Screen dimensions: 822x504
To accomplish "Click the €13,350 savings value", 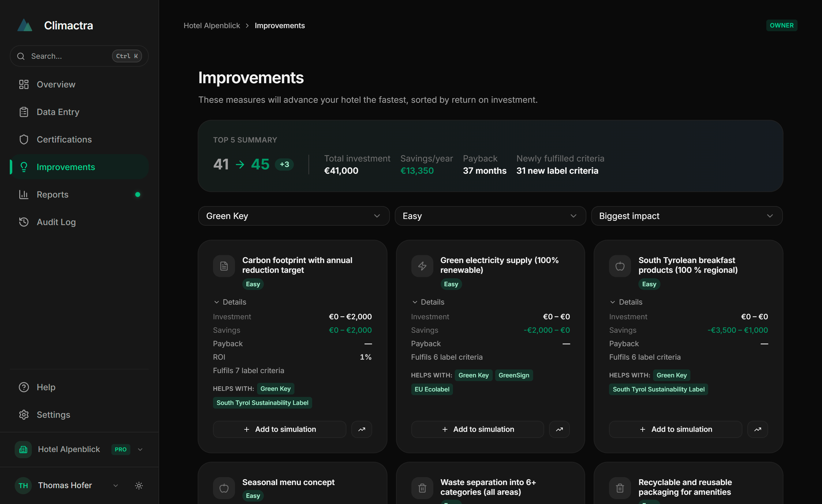I will (417, 171).
